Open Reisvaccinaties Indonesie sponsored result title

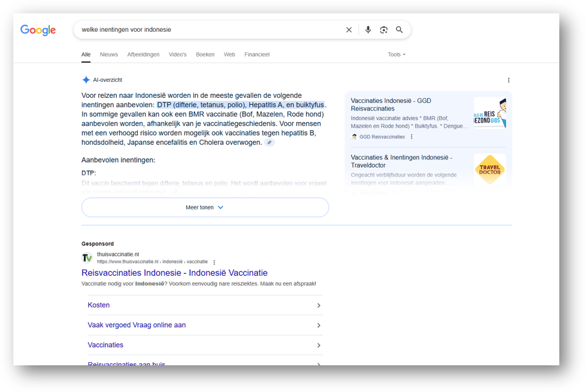(x=174, y=273)
